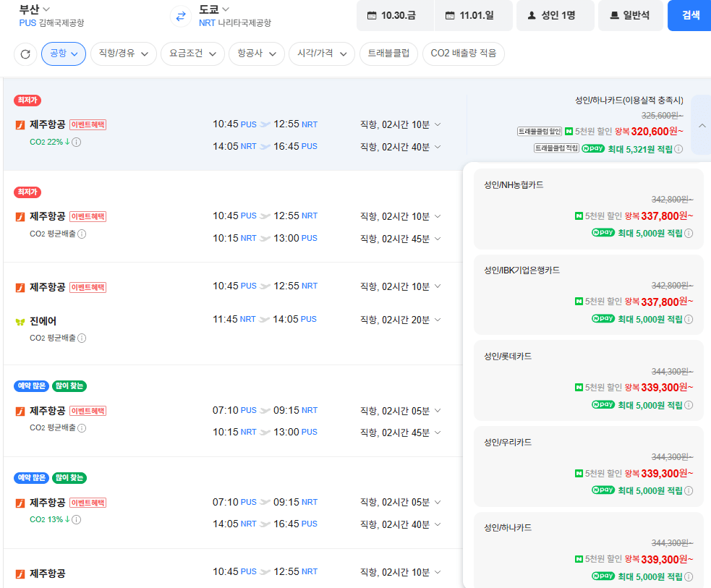
Task: Click the blue 검색 button
Action: click(x=690, y=15)
